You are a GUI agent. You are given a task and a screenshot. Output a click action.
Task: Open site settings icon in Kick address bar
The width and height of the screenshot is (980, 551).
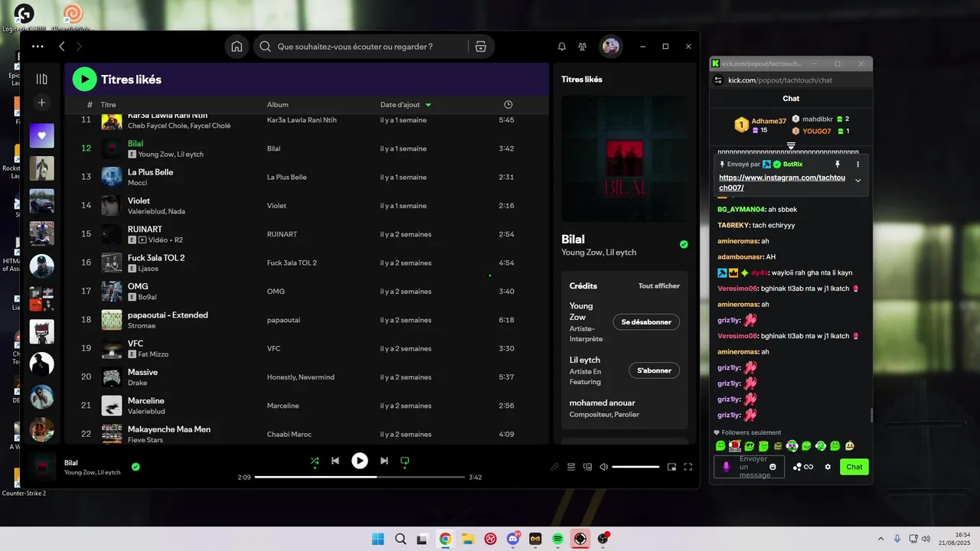[718, 80]
